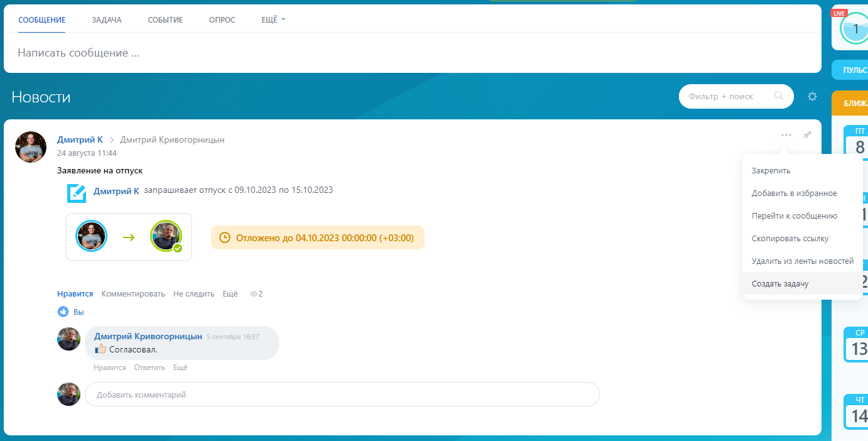Choose Скопировать ссылку from the menu
The height and width of the screenshot is (441, 868).
(x=802, y=239)
